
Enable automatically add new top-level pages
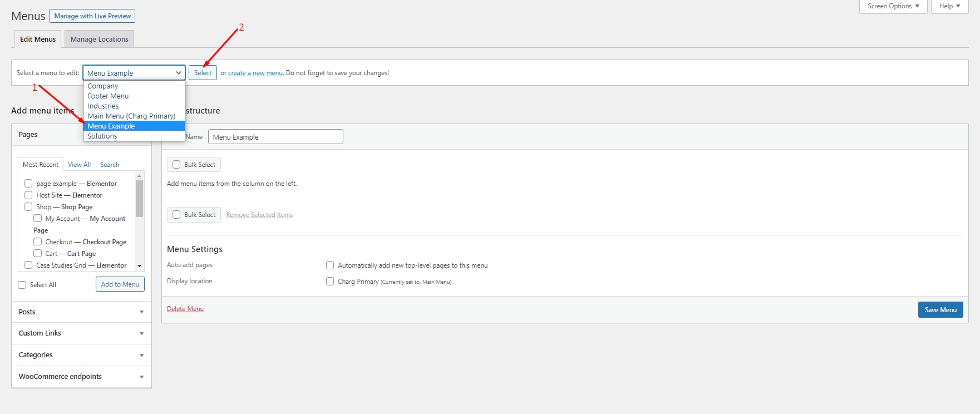330,265
